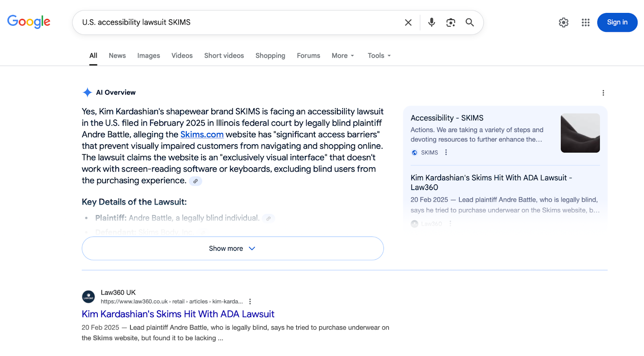Start voice search with microphone icon
This screenshot has height=356, width=644.
[431, 23]
